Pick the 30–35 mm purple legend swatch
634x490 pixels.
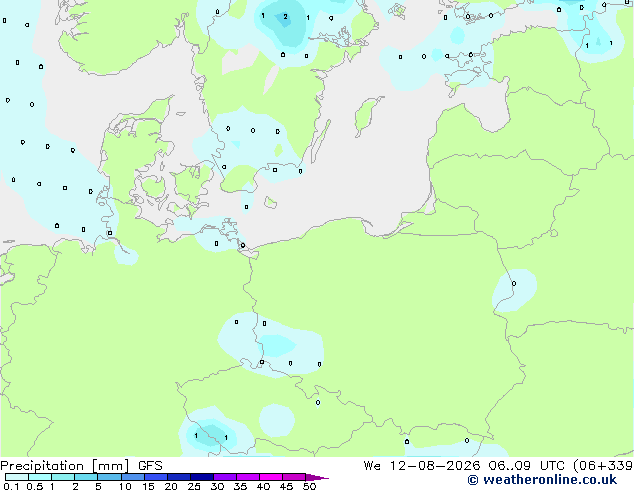click(225, 477)
